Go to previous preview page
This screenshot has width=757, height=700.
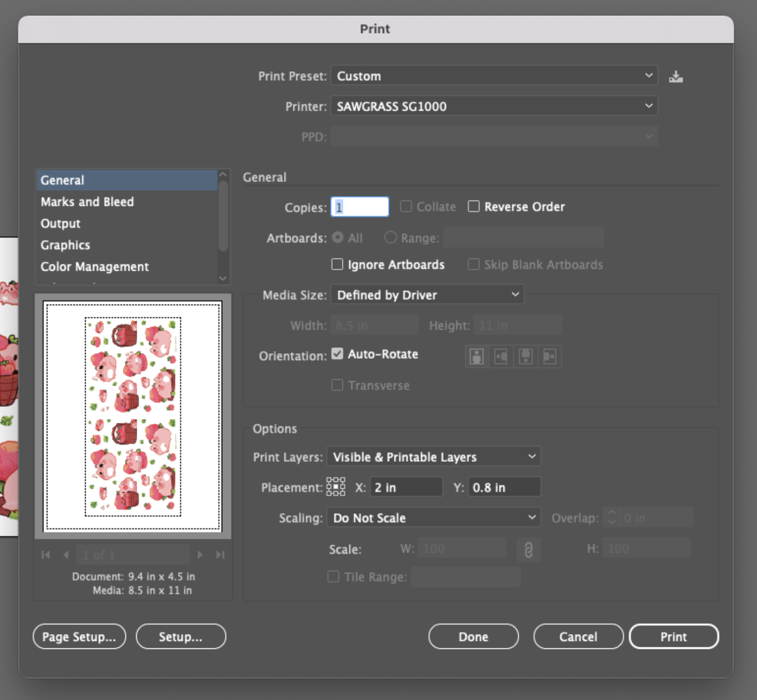point(66,555)
